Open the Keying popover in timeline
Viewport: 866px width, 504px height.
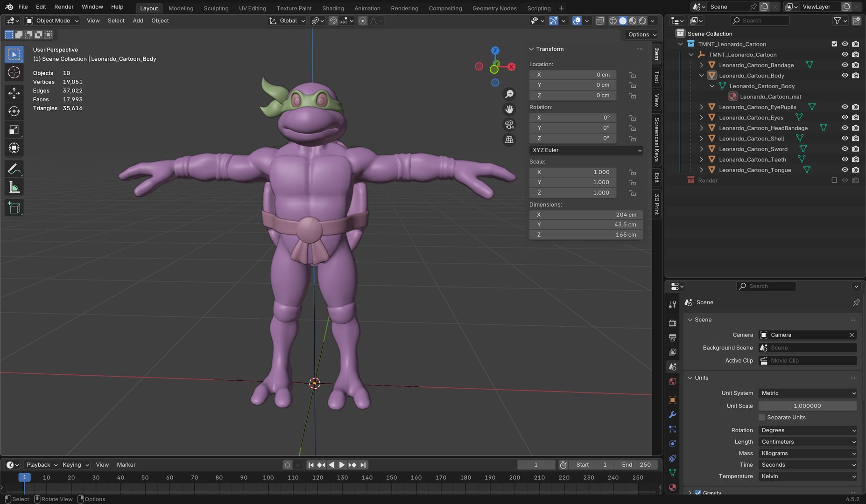[75, 465]
